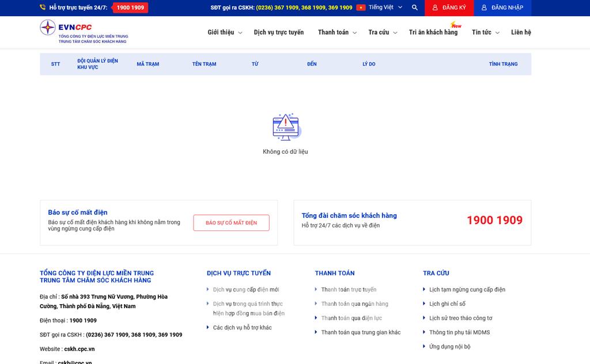This screenshot has height=364, width=590.
Task: Open search with the magnifier icon
Action: [415, 7]
